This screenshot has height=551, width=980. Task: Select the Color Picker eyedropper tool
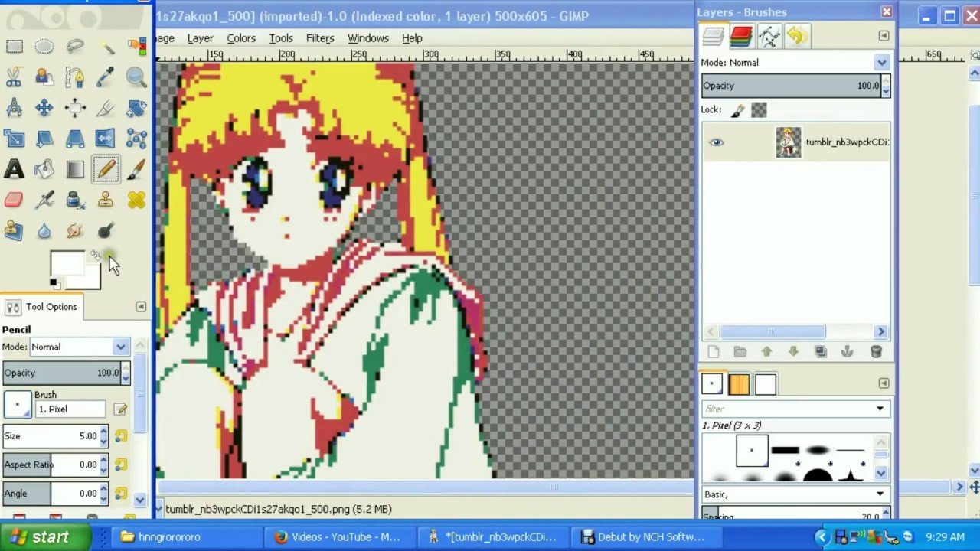point(106,77)
